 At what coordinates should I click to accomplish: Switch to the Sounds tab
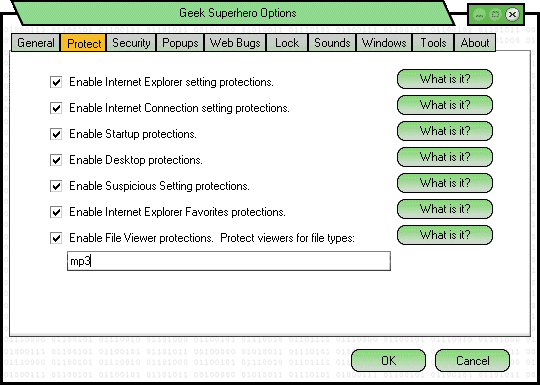[x=332, y=43]
